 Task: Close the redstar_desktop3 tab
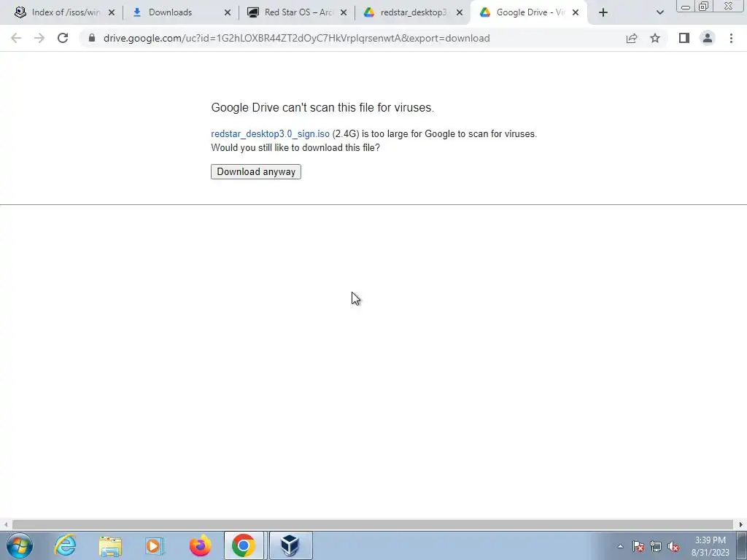[x=460, y=13]
